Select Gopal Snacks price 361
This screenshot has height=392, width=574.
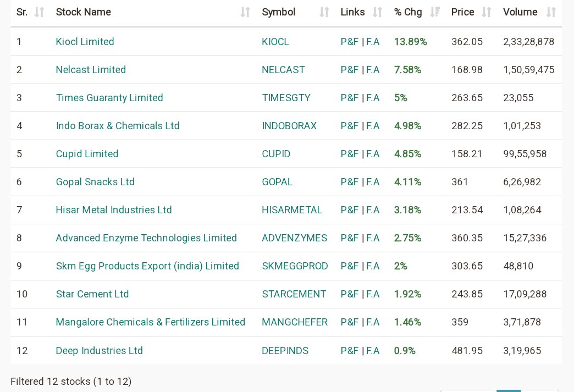(460, 182)
